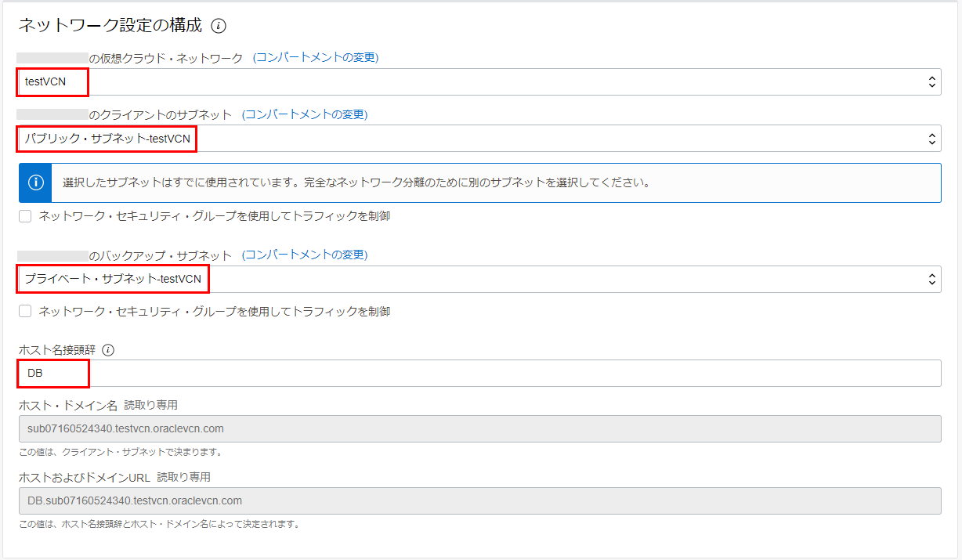Click コンパートメントの変更 link for client subnet
962x560 pixels.
304,114
